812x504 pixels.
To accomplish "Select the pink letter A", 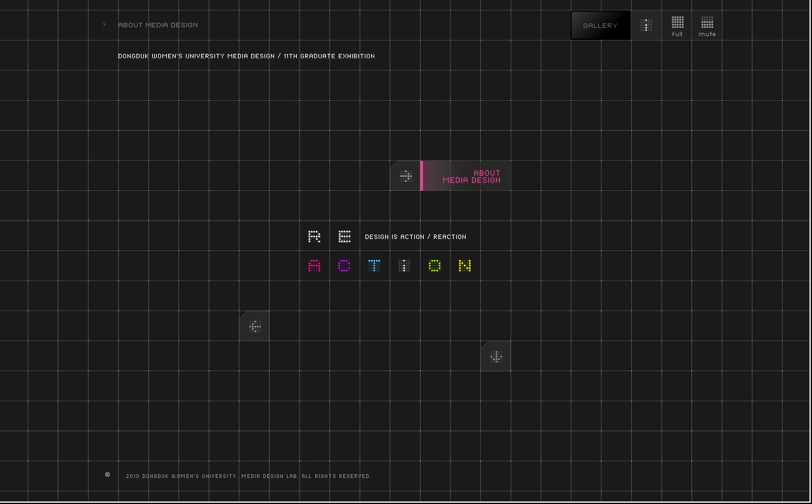I will (314, 266).
